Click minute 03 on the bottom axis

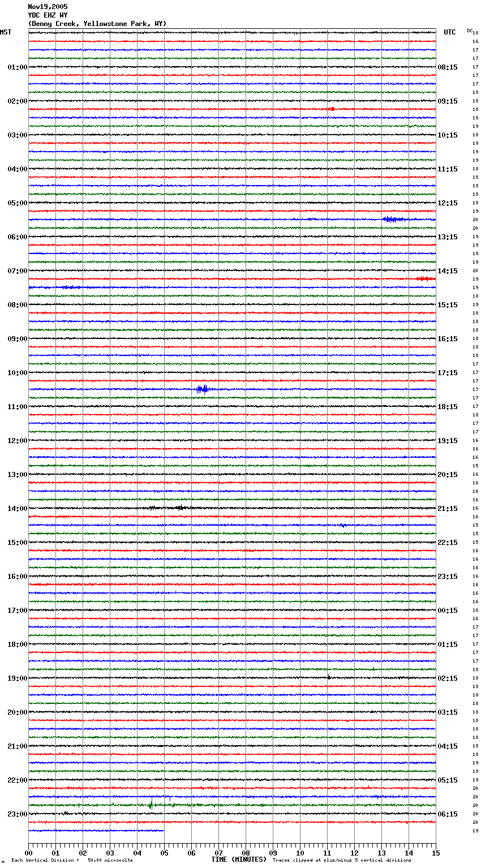coord(110,853)
